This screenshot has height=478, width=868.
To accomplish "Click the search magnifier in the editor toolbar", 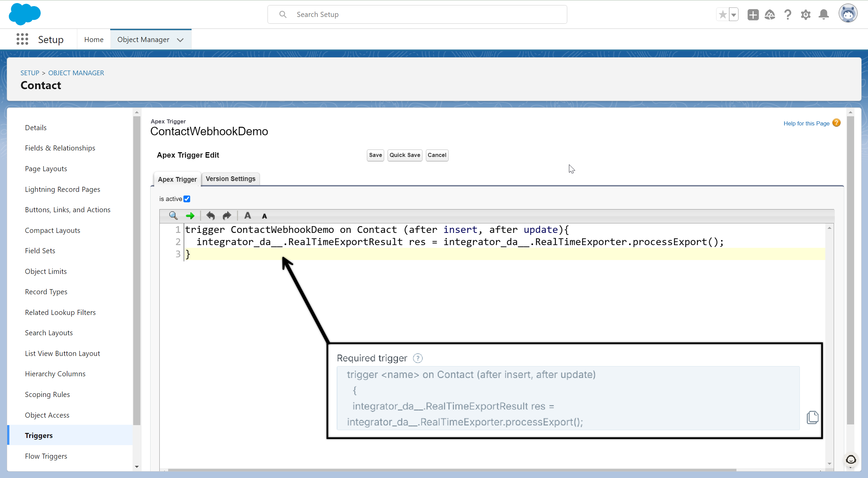I will (x=173, y=216).
